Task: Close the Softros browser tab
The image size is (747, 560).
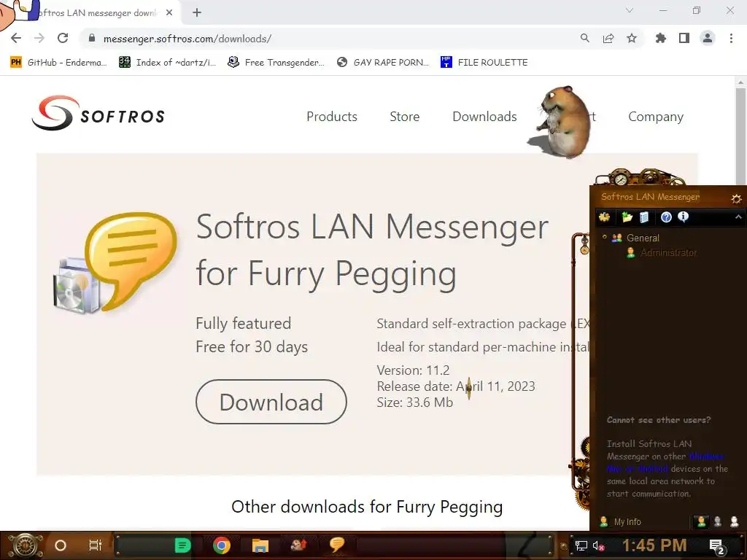Action: point(169,13)
